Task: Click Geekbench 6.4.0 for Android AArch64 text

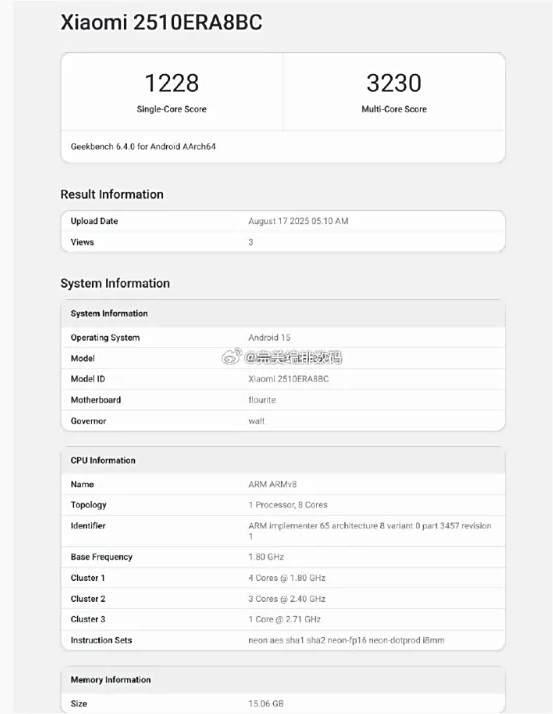Action: click(x=143, y=147)
